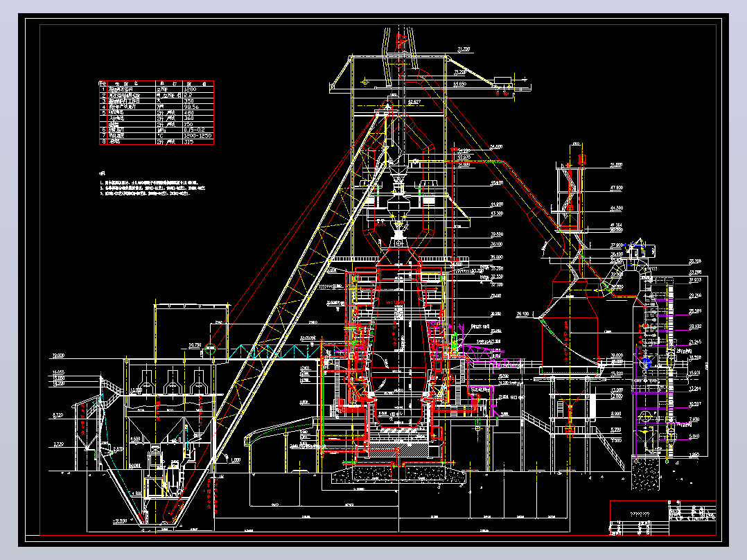Click the '71.700' elevation label at the tower top
The image size is (747, 560).
pos(464,49)
